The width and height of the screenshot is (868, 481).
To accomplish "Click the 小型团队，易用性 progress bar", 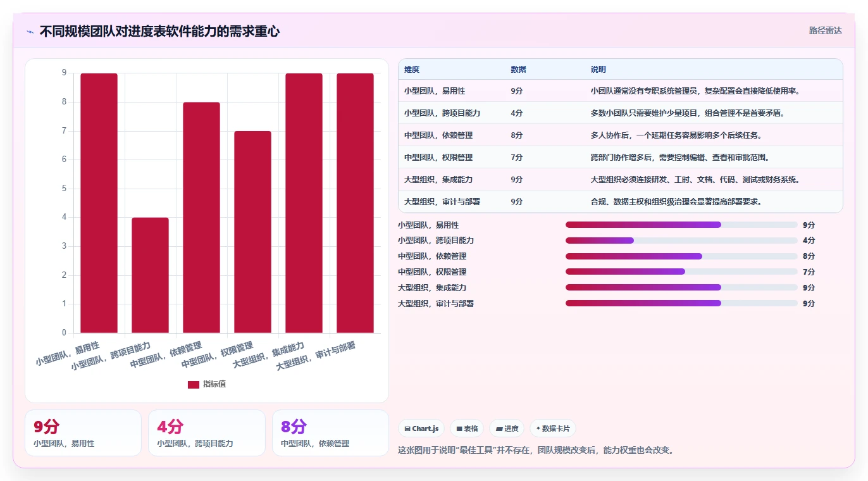I will (x=681, y=225).
